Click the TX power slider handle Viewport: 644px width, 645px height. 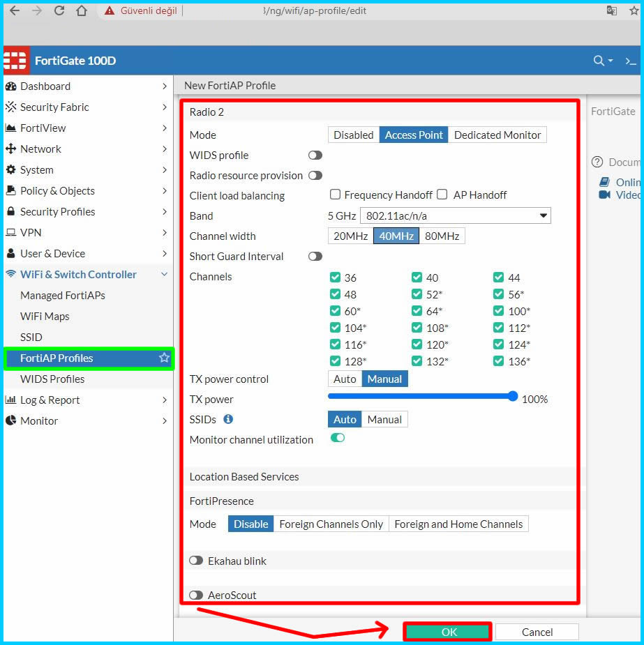[513, 396]
